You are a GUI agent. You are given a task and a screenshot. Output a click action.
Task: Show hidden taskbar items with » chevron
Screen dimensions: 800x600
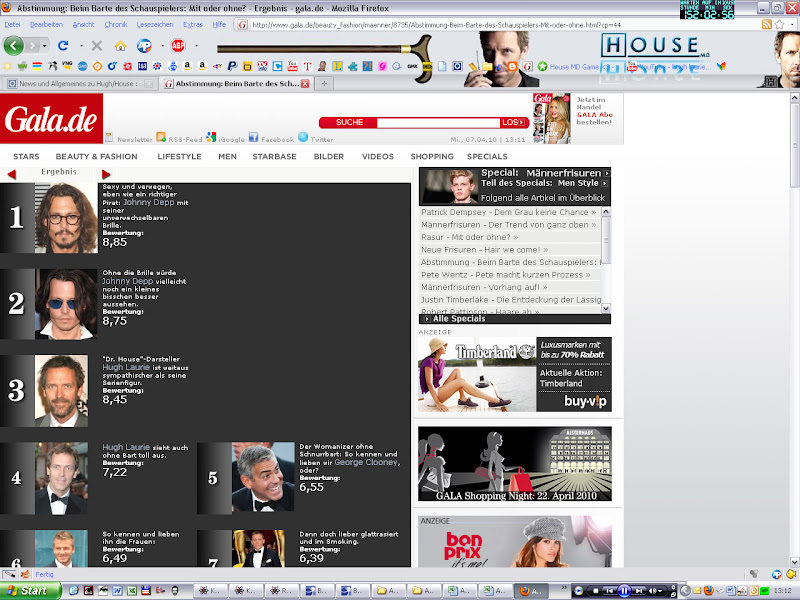coord(564,588)
